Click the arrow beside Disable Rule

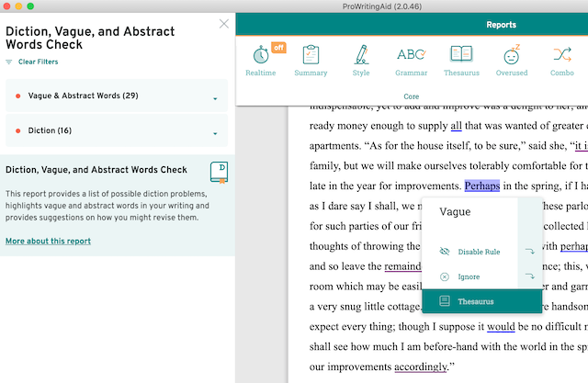pyautogui.click(x=530, y=251)
